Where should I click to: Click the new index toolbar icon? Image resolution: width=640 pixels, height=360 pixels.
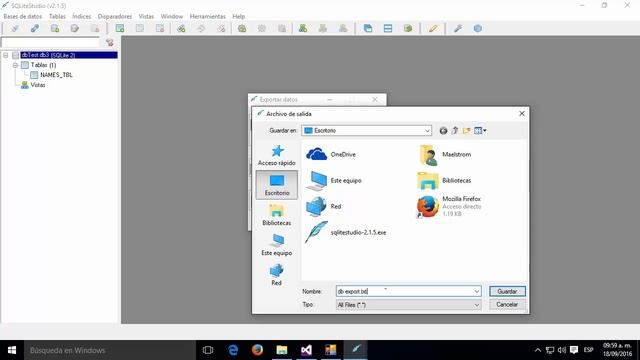[x=181, y=29]
